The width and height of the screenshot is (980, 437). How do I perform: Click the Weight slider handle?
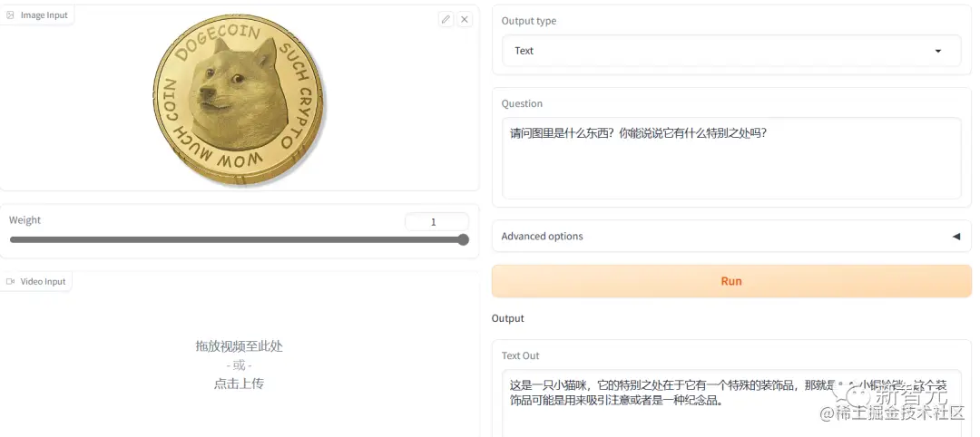463,239
